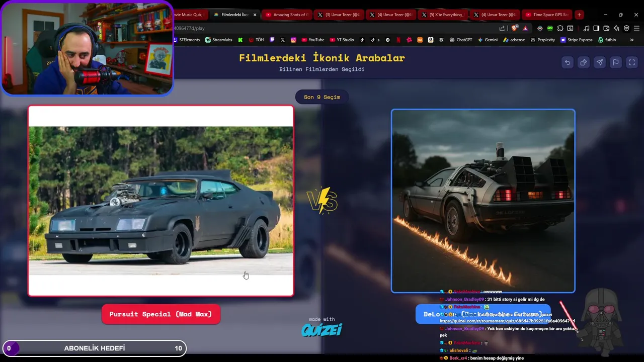Image resolution: width=644 pixels, height=362 pixels.
Task: Click the undo last choice icon
Action: 568,62
